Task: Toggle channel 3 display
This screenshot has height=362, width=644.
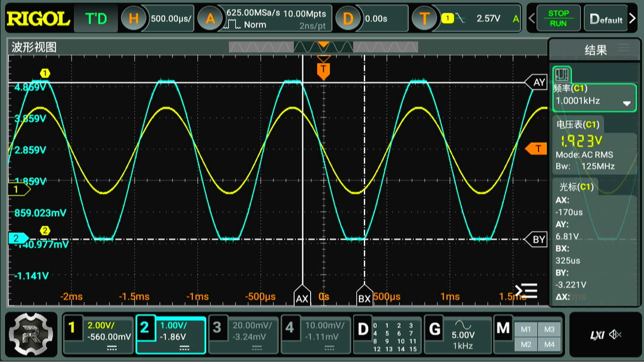Action: 217,328
